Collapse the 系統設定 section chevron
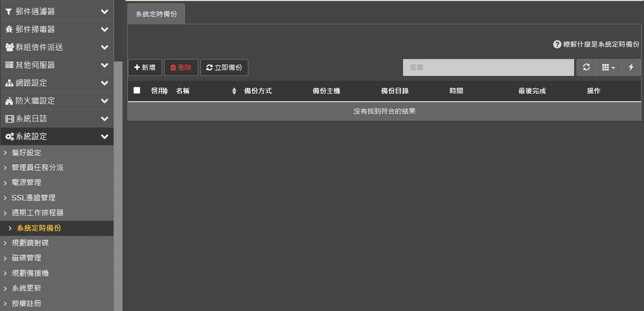Image resolution: width=644 pixels, height=311 pixels. tap(104, 136)
